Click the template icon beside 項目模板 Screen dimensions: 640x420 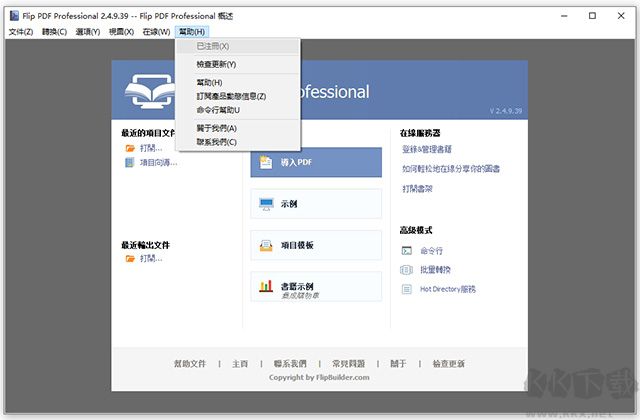tap(266, 245)
